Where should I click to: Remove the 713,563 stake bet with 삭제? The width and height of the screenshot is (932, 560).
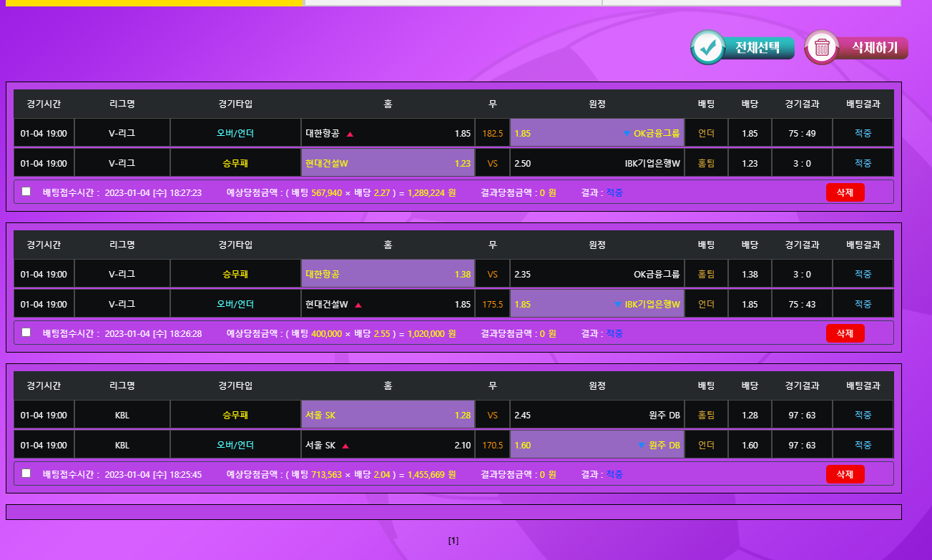[845, 474]
